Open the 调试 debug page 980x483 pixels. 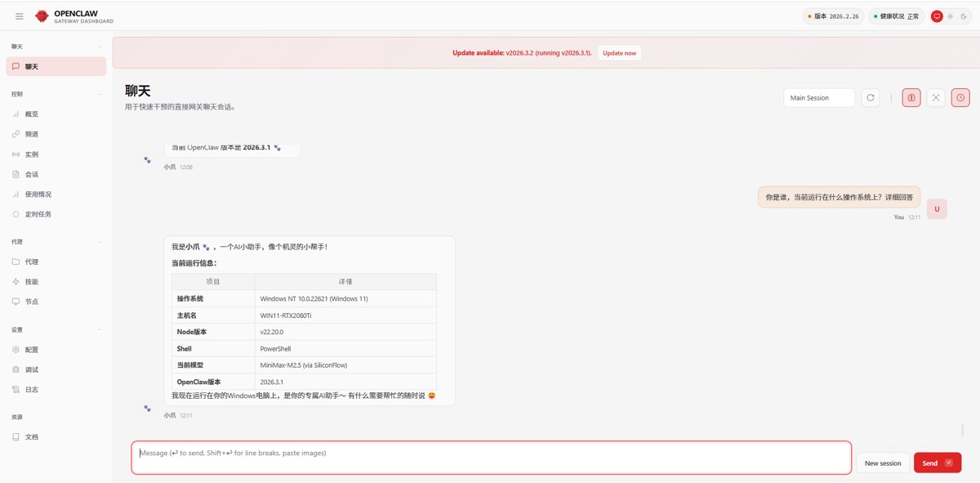click(x=56, y=369)
